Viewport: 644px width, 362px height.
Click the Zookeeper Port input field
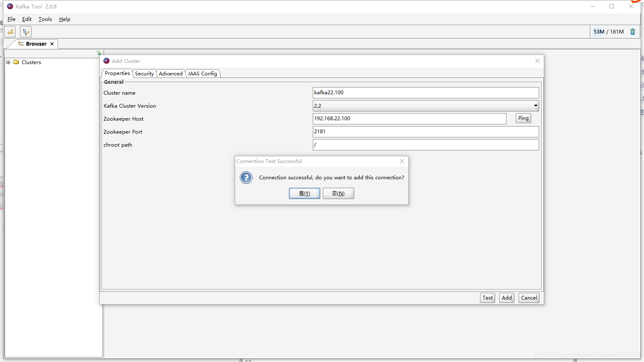click(426, 132)
